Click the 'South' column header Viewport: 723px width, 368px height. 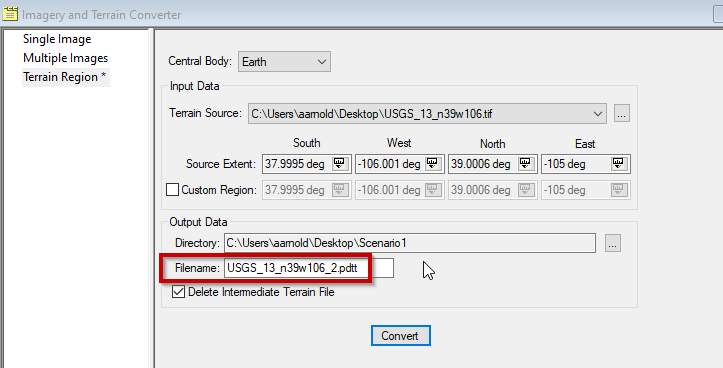pyautogui.click(x=307, y=143)
